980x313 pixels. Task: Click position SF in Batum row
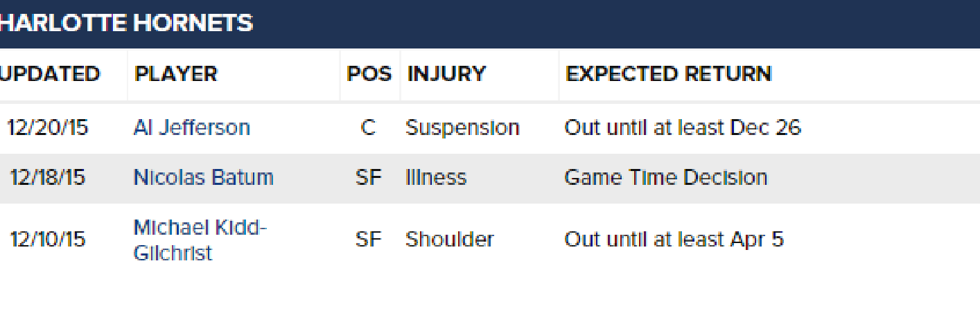tap(369, 177)
